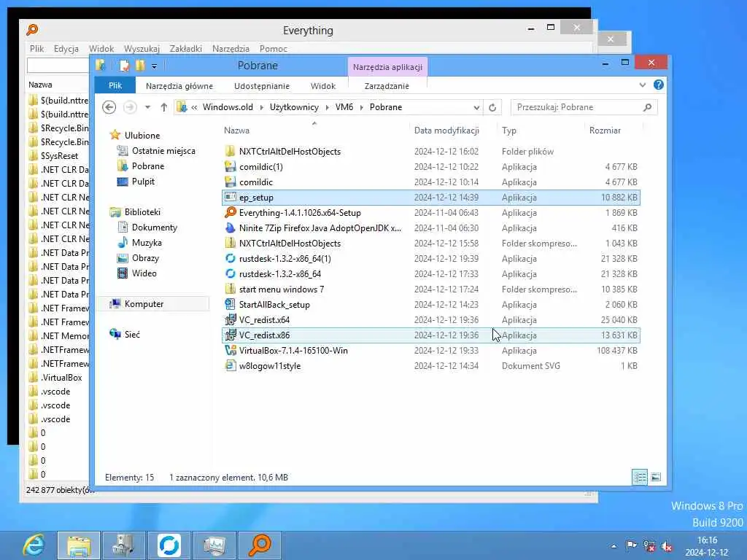Select the comildic(1) file row

(430, 167)
